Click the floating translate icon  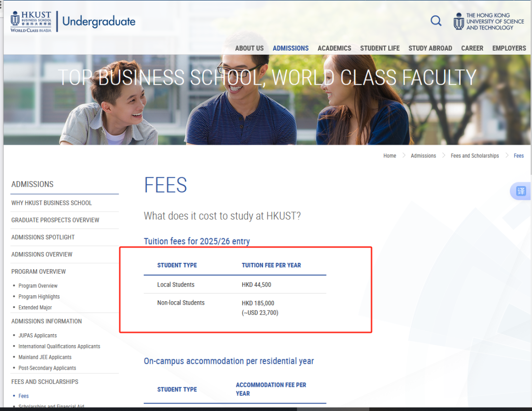[x=521, y=191]
